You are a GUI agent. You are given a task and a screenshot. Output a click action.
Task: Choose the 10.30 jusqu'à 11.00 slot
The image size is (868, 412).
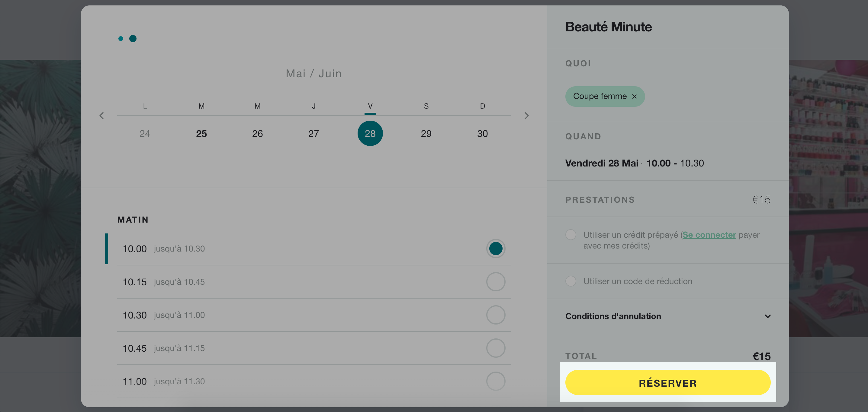coord(314,315)
